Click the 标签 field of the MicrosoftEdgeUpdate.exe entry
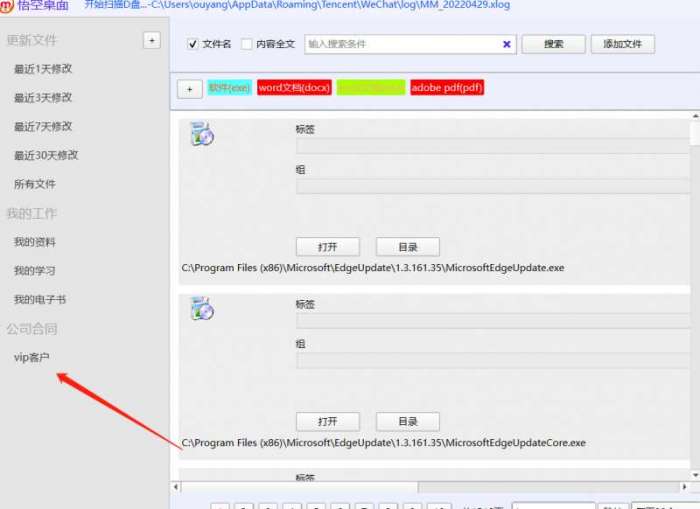Screen dimensions: 700x509 (493, 146)
